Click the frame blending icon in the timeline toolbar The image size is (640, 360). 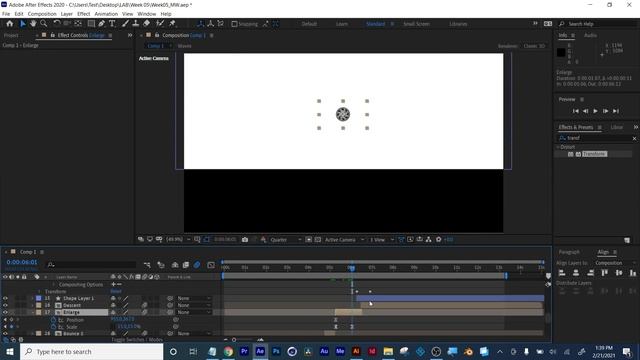click(186, 265)
